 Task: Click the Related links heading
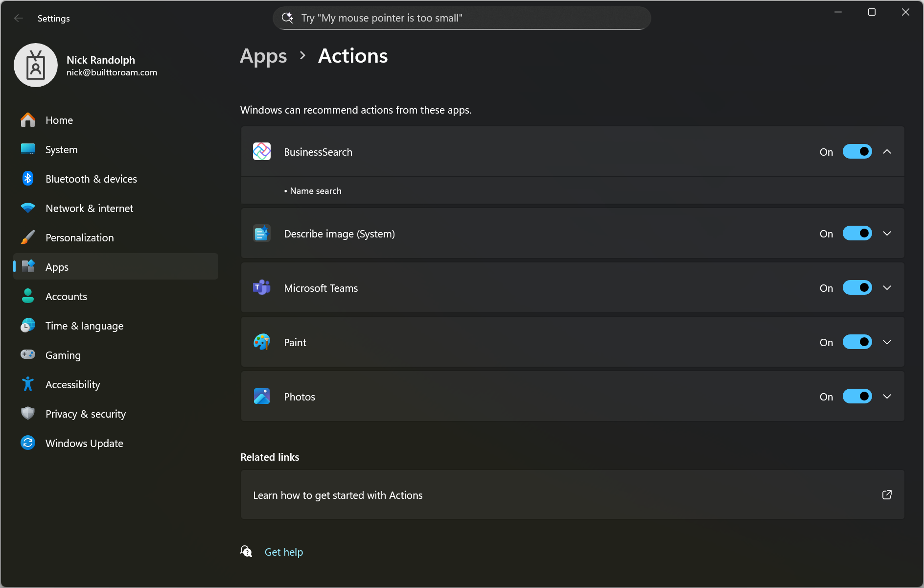[x=270, y=457]
